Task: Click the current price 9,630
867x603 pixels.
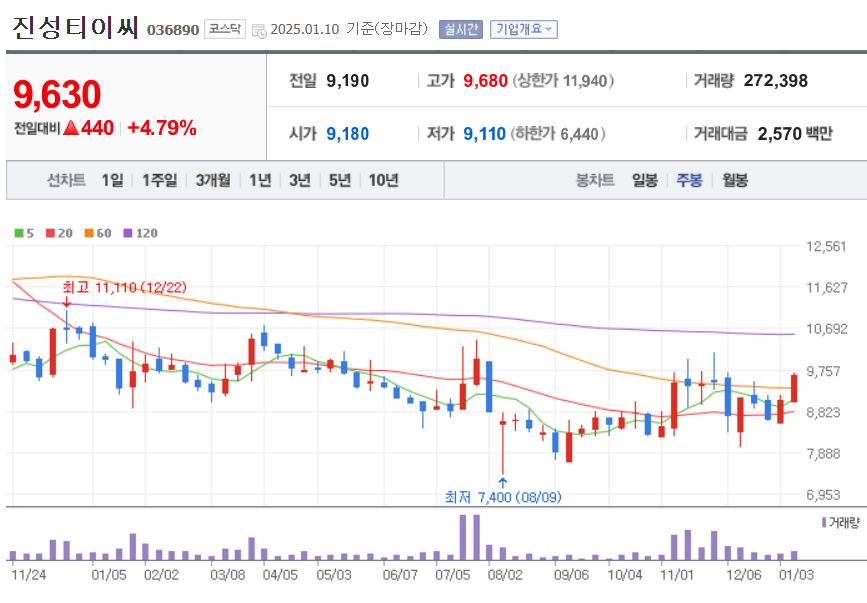Action: pyautogui.click(x=57, y=95)
